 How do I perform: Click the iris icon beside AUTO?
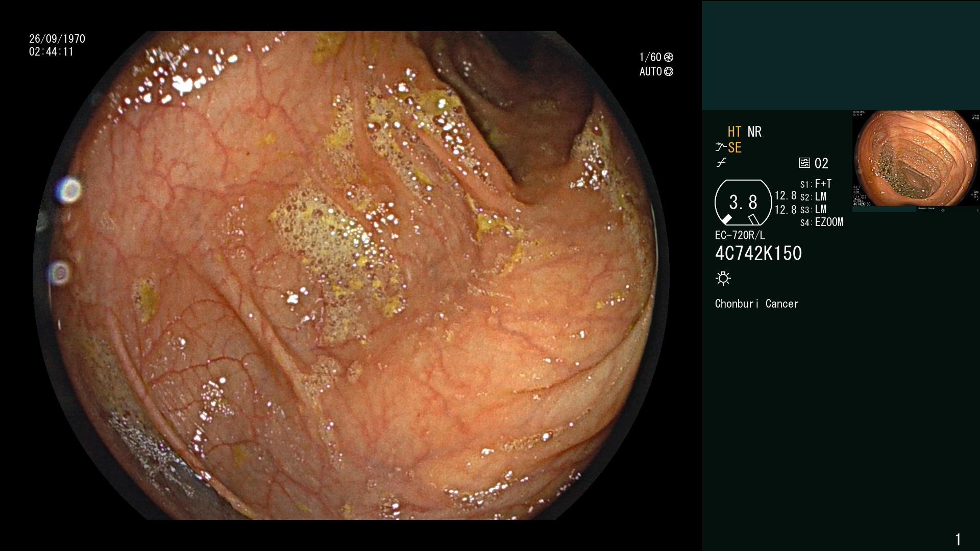pos(669,71)
